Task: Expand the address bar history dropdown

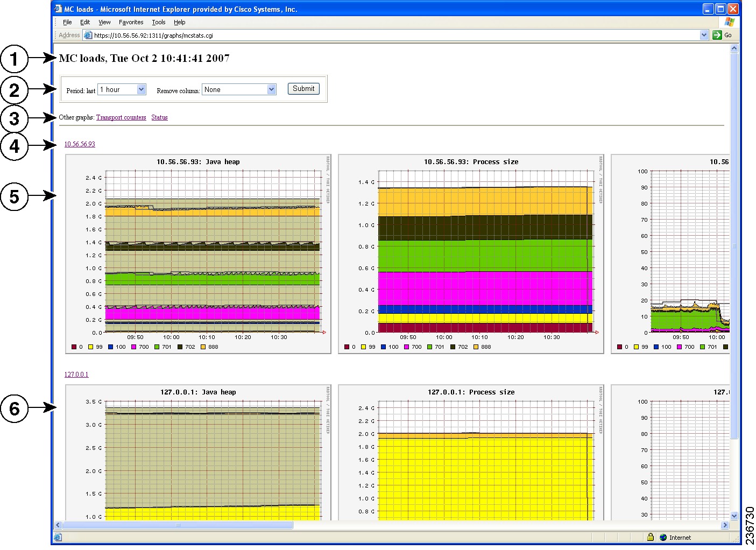Action: [704, 35]
